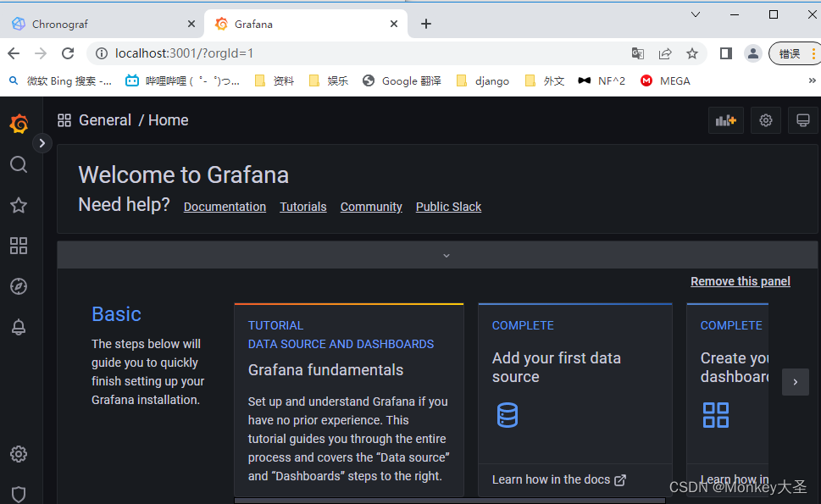
Task: Open the 资料 bookmark folder
Action: (x=275, y=81)
